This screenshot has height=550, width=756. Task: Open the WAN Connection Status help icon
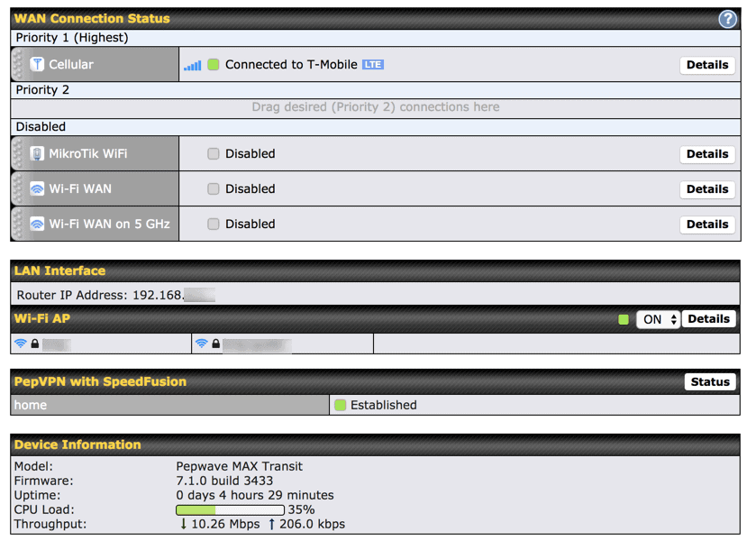coord(727,19)
